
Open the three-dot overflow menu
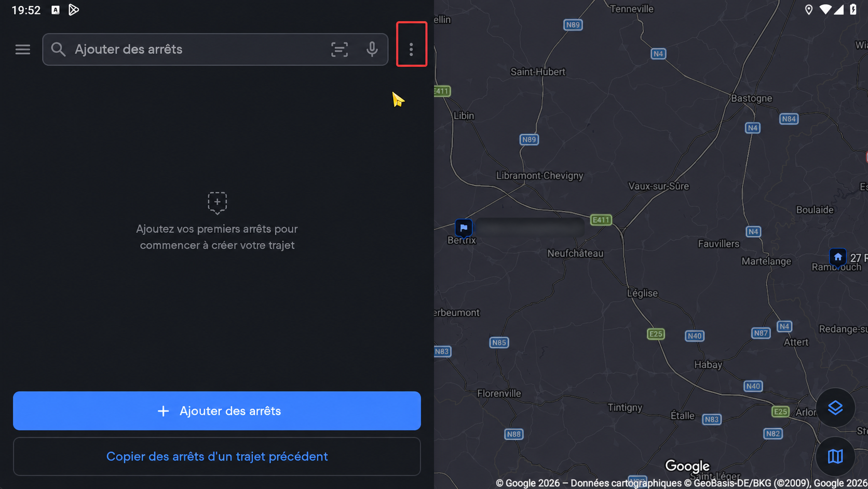[411, 49]
